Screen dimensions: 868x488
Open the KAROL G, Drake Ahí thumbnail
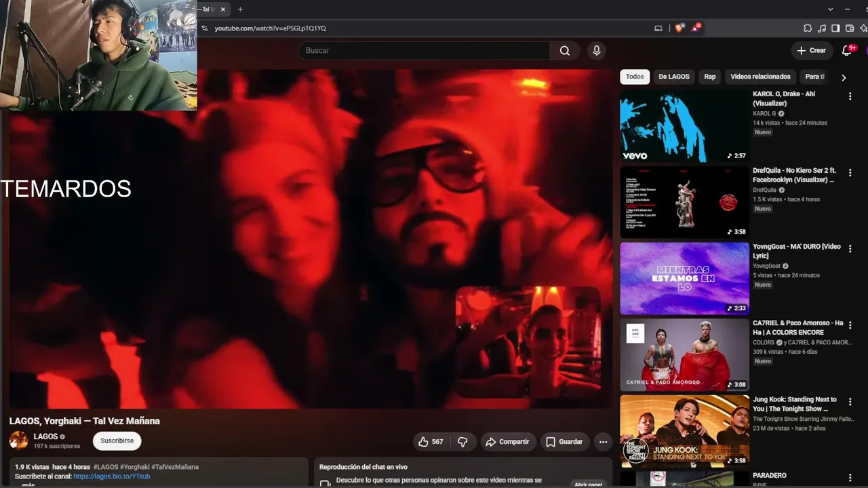click(685, 126)
